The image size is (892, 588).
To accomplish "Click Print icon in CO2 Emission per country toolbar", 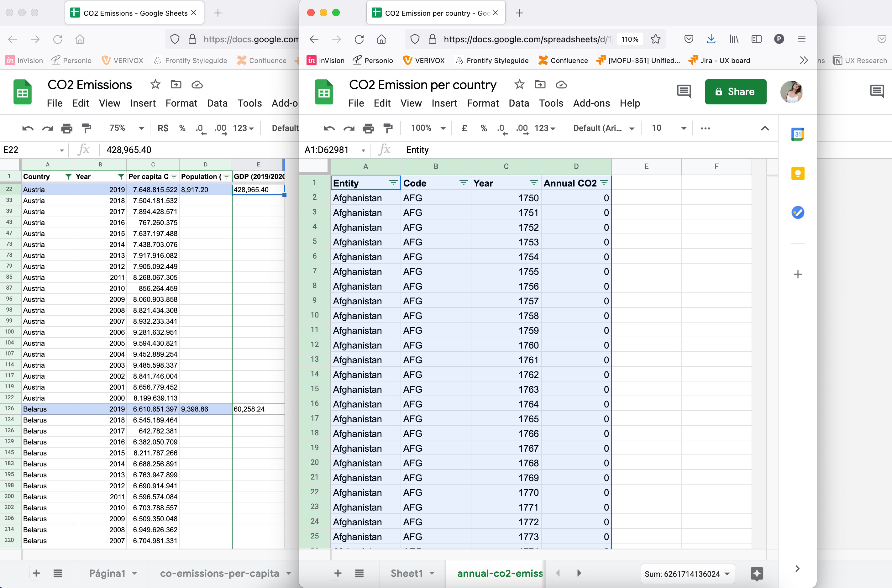I will point(368,128).
